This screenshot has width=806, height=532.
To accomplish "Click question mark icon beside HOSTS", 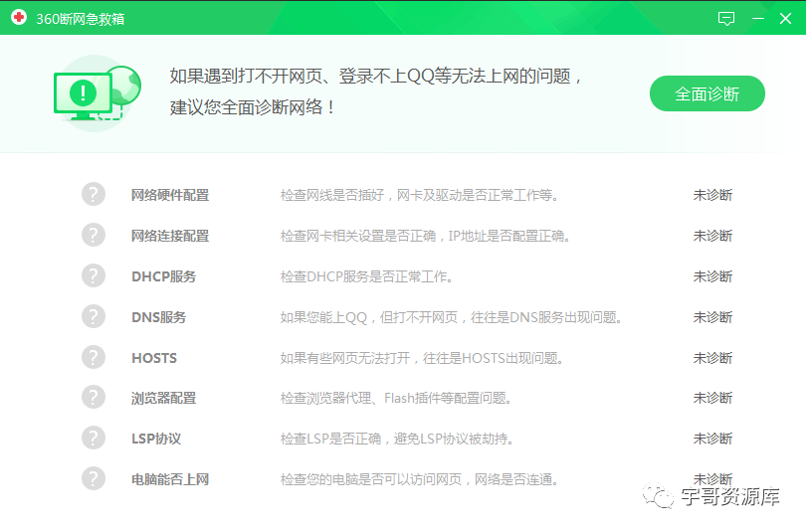I will pyautogui.click(x=94, y=357).
